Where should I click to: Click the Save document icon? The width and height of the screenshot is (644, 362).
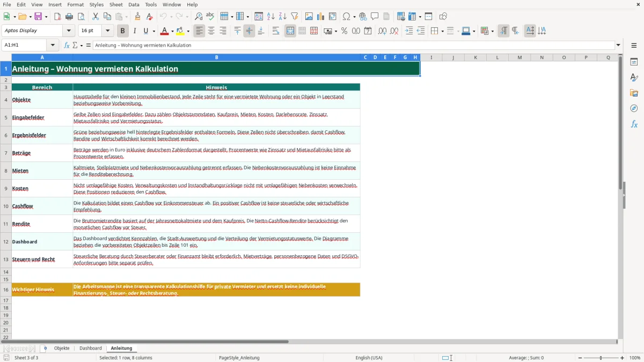(38, 17)
